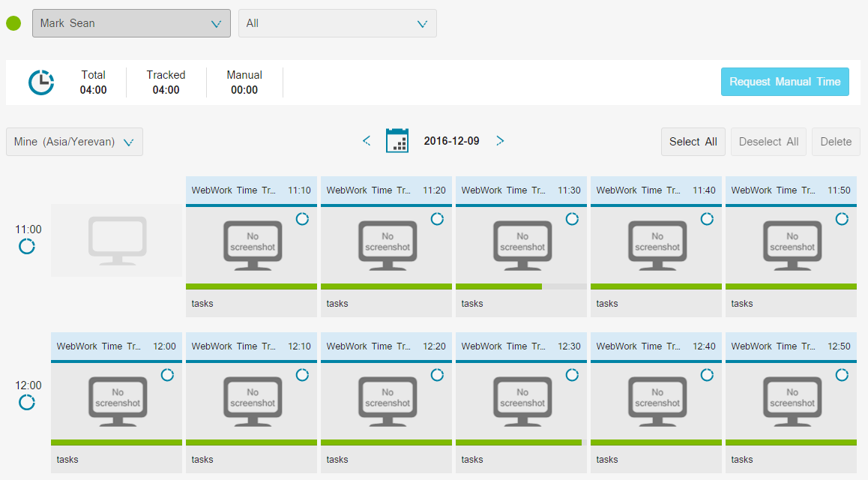Click the clock icon beside Total
This screenshot has width=868, height=480.
click(x=41, y=82)
